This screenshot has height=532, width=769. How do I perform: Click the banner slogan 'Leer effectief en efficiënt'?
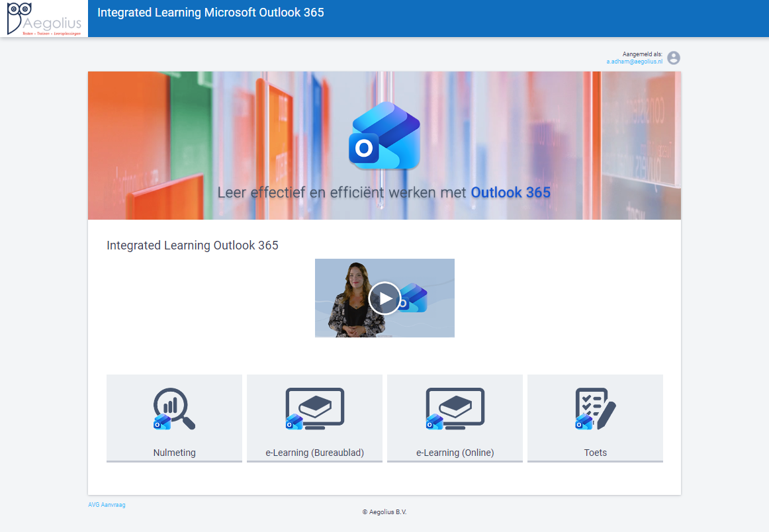(x=343, y=193)
